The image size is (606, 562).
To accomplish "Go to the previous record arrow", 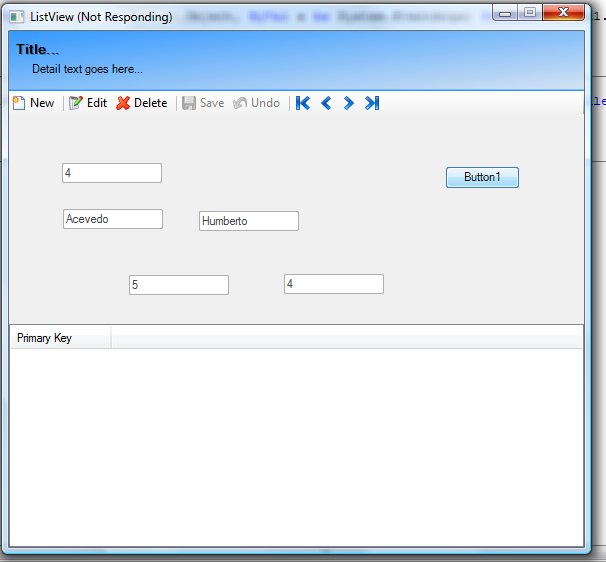I will pos(326,103).
